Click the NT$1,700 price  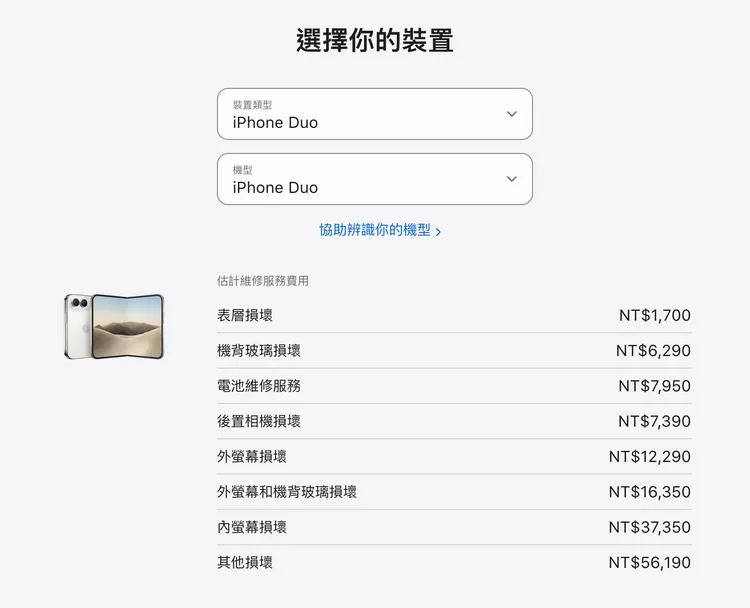[654, 315]
